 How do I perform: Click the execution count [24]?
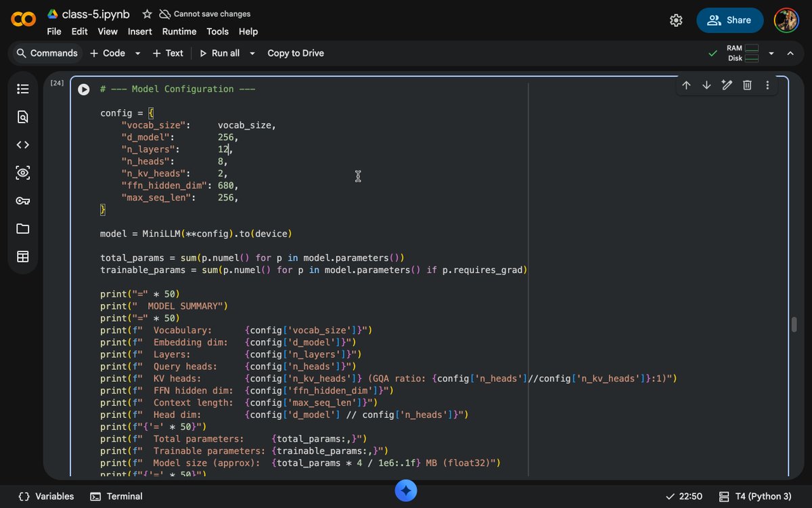point(57,83)
